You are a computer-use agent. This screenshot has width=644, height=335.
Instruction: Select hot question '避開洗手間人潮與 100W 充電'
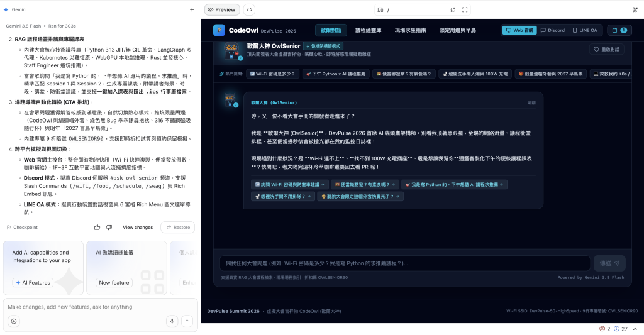[475, 74]
